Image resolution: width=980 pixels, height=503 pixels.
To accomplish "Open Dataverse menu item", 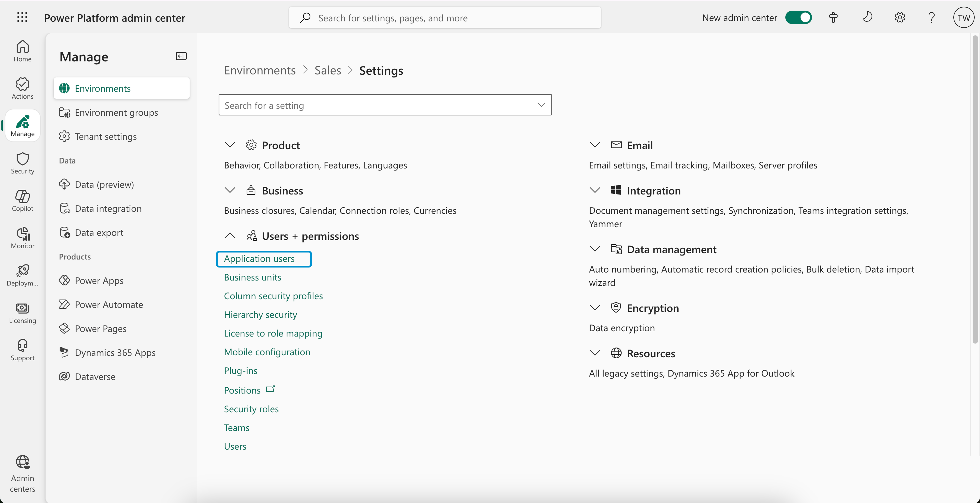I will click(x=121, y=376).
